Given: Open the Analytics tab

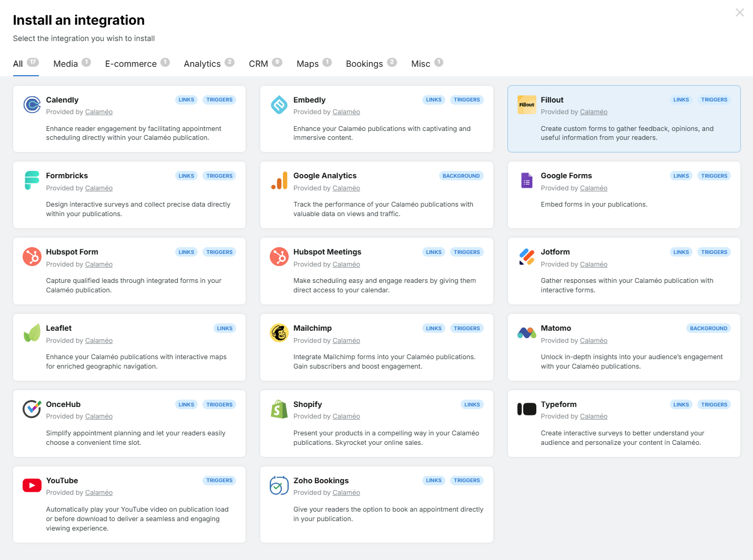Looking at the screenshot, I should (x=209, y=64).
